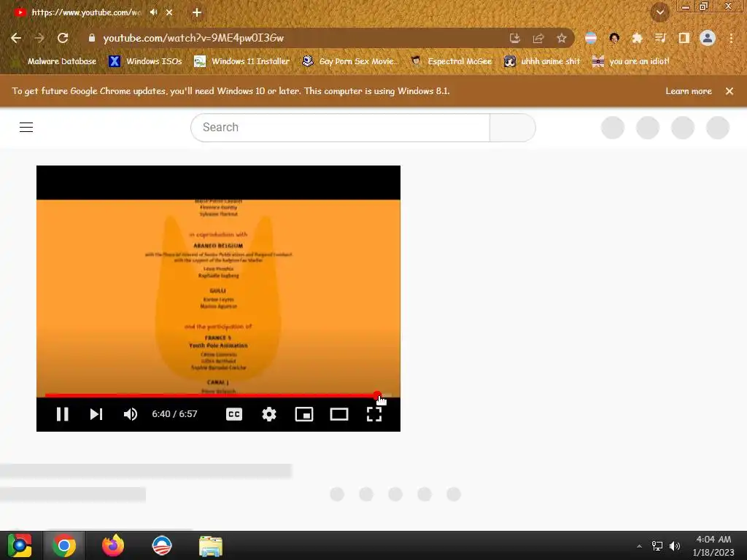Image resolution: width=747 pixels, height=560 pixels.
Task: Pause the YouTube video
Action: click(63, 414)
